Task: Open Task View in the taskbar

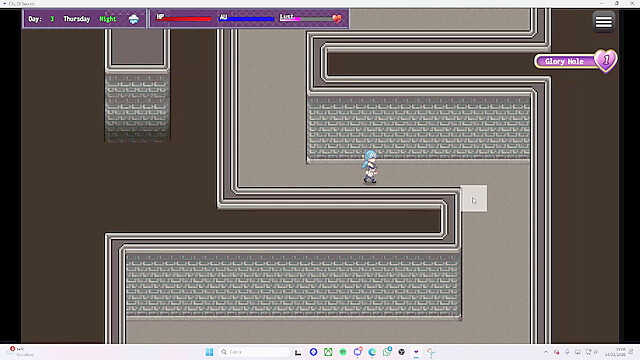Action: [x=298, y=352]
